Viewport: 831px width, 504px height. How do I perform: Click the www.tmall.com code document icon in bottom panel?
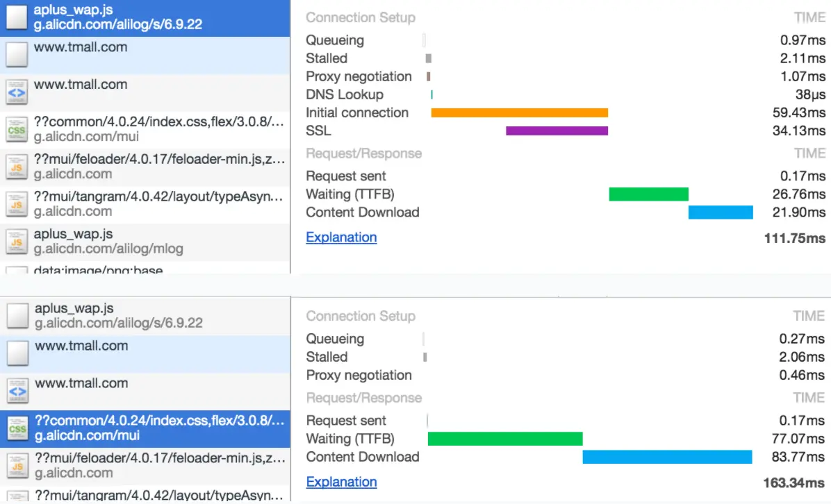point(17,392)
